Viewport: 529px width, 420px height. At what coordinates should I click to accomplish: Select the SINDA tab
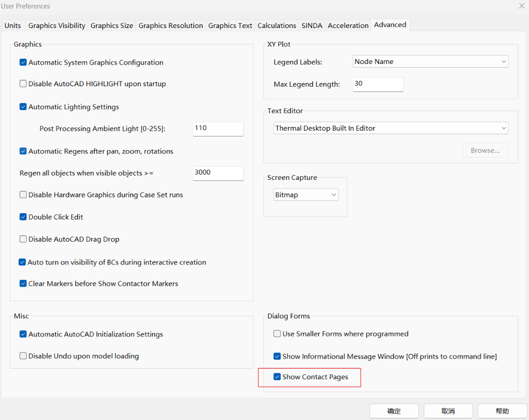point(312,25)
